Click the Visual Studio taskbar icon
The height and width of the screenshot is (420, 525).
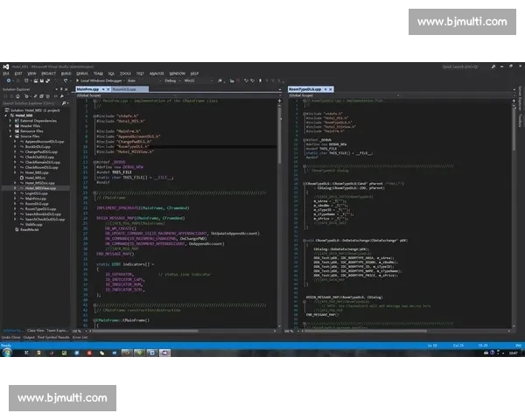click(164, 353)
